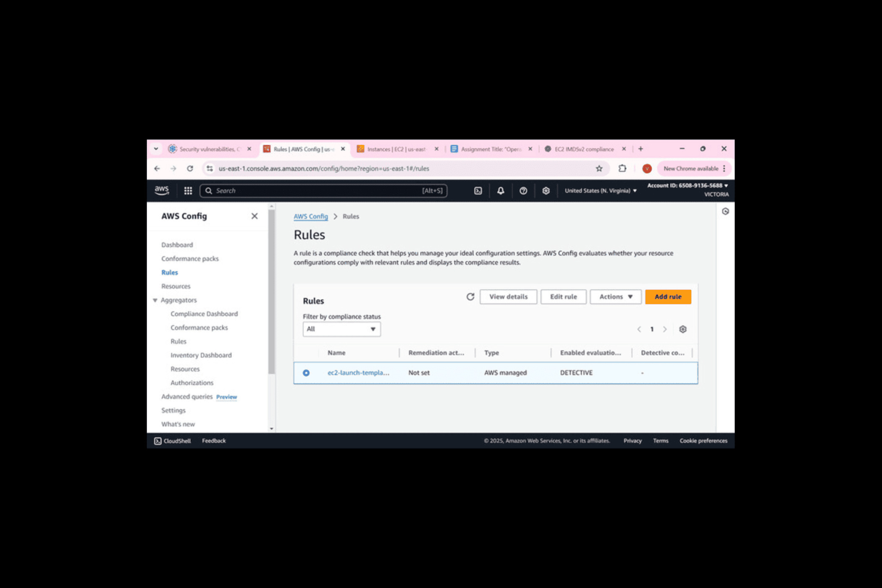Click the browser address bar URL
The image size is (882, 588).
click(x=324, y=168)
